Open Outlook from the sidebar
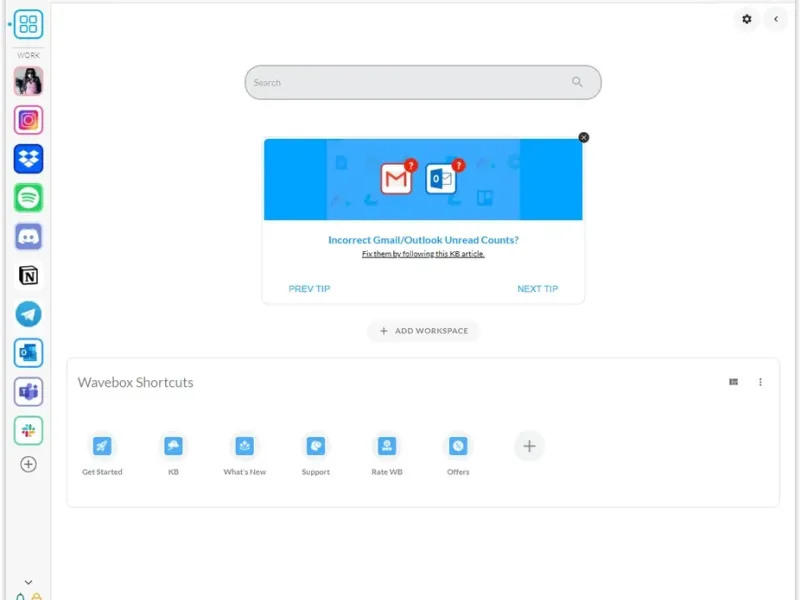The image size is (800, 600). coord(28,353)
